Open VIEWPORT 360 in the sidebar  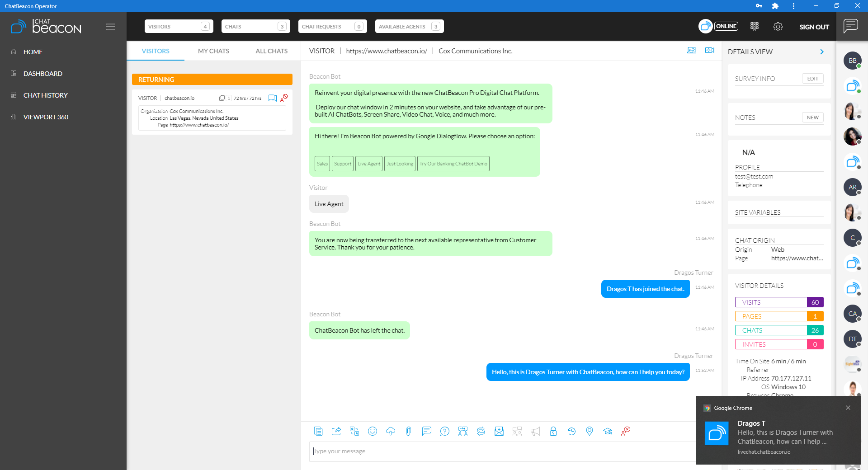(x=46, y=117)
